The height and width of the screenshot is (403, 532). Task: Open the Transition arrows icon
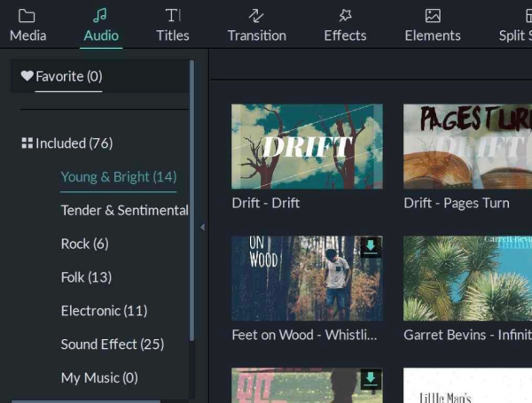(256, 15)
